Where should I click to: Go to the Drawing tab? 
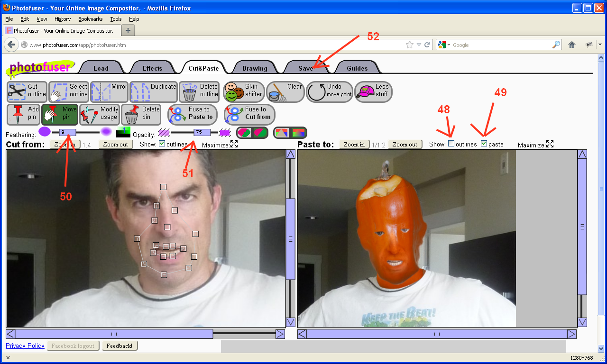point(255,68)
